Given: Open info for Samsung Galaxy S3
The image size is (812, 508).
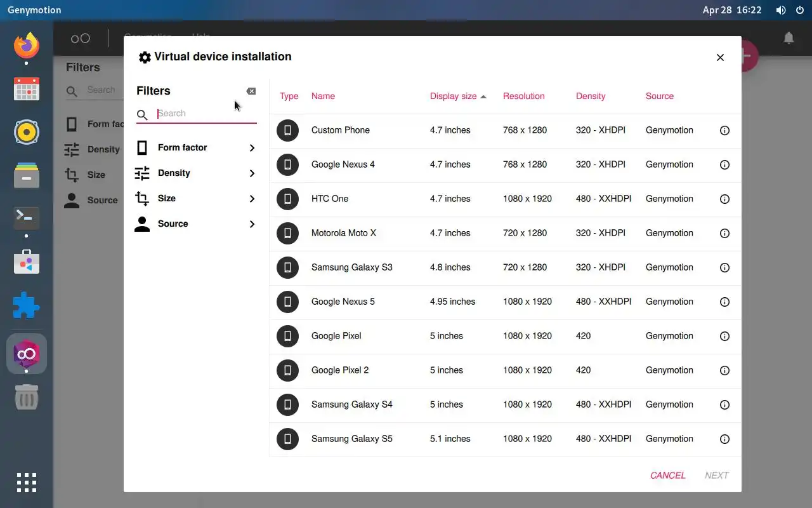Looking at the screenshot, I should pyautogui.click(x=724, y=267).
